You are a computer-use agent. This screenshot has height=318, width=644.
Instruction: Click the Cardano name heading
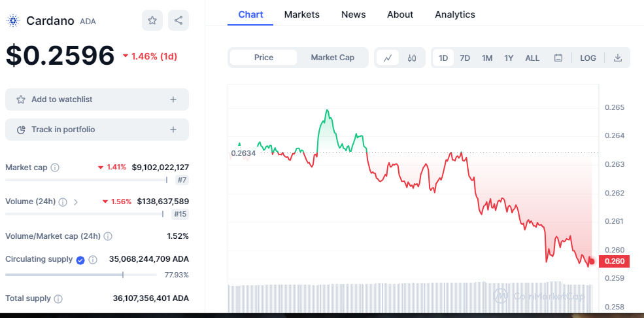point(50,20)
